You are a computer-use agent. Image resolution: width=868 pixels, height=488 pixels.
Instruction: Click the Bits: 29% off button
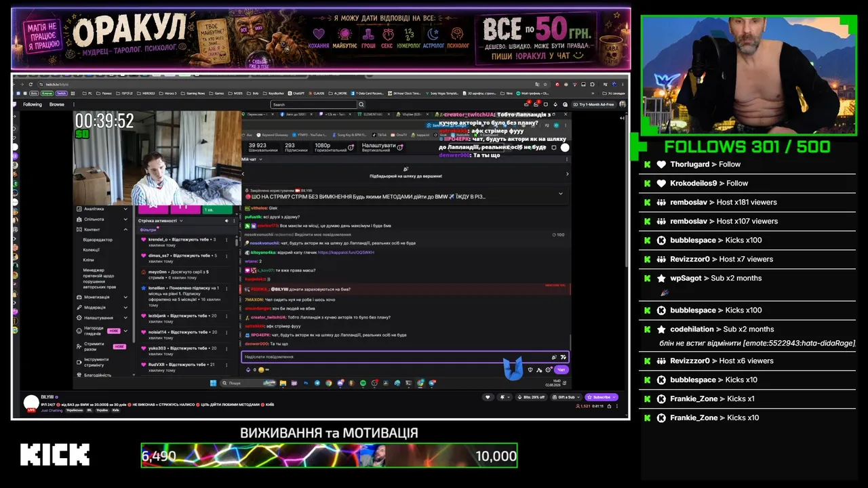pyautogui.click(x=530, y=397)
